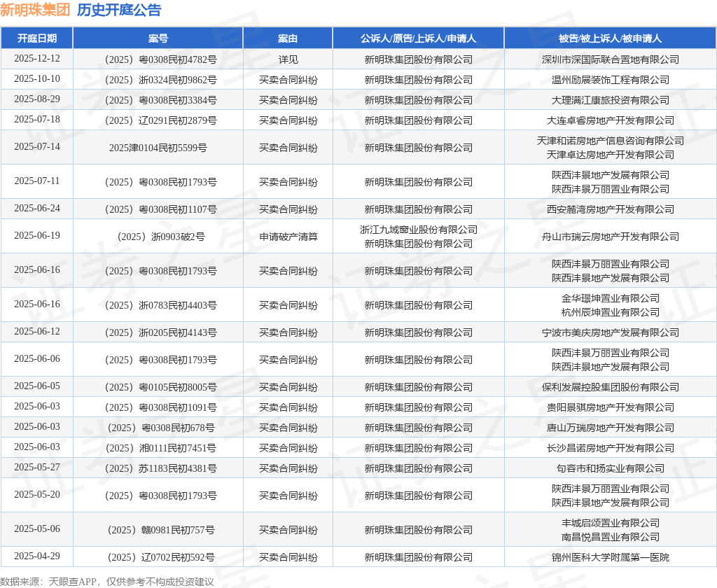Click defendant 舟山市瑞云房地产开发有限公司
The width and height of the screenshot is (717, 588).
[610, 237]
